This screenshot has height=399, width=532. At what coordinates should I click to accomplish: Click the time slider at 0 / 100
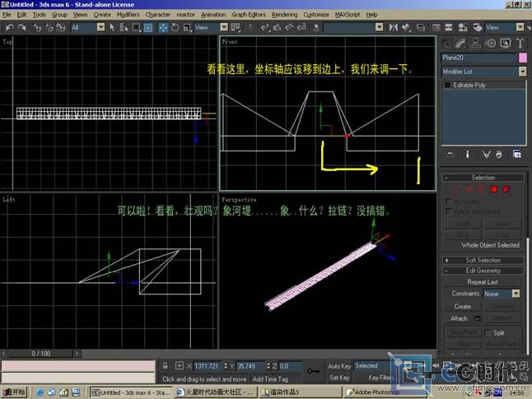40,354
